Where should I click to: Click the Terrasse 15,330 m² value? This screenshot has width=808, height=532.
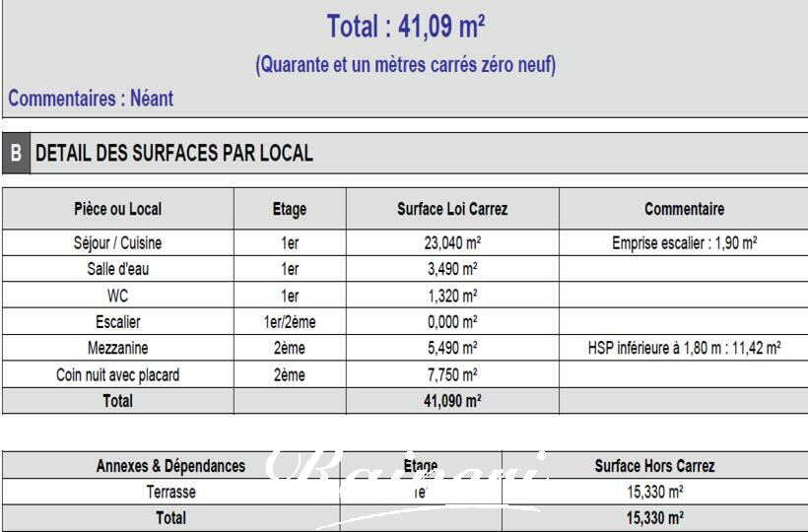pyautogui.click(x=654, y=492)
